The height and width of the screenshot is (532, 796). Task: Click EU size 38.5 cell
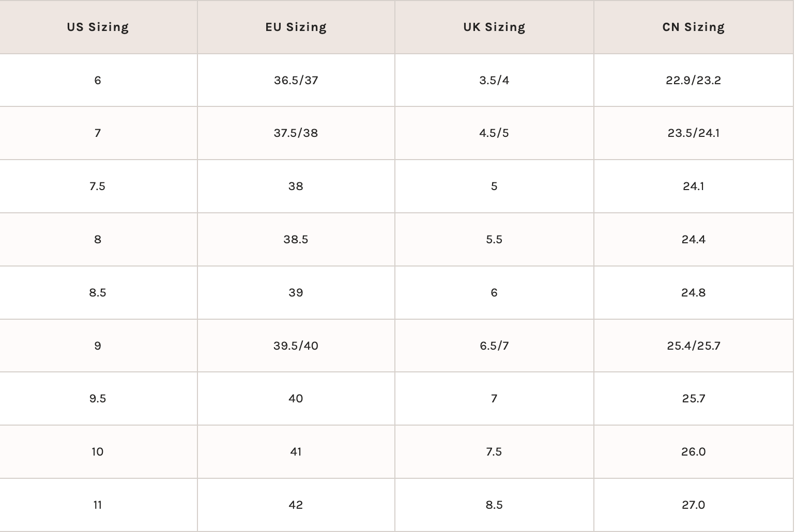pyautogui.click(x=296, y=240)
